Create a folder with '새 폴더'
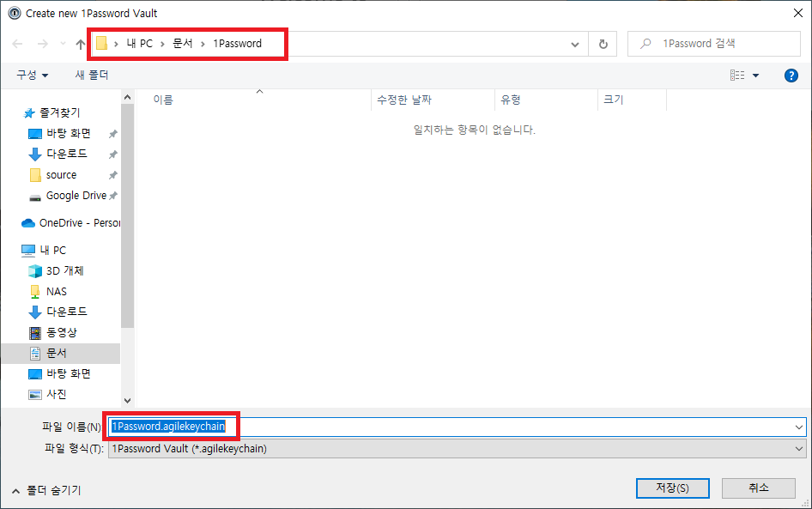The image size is (812, 509). [91, 75]
